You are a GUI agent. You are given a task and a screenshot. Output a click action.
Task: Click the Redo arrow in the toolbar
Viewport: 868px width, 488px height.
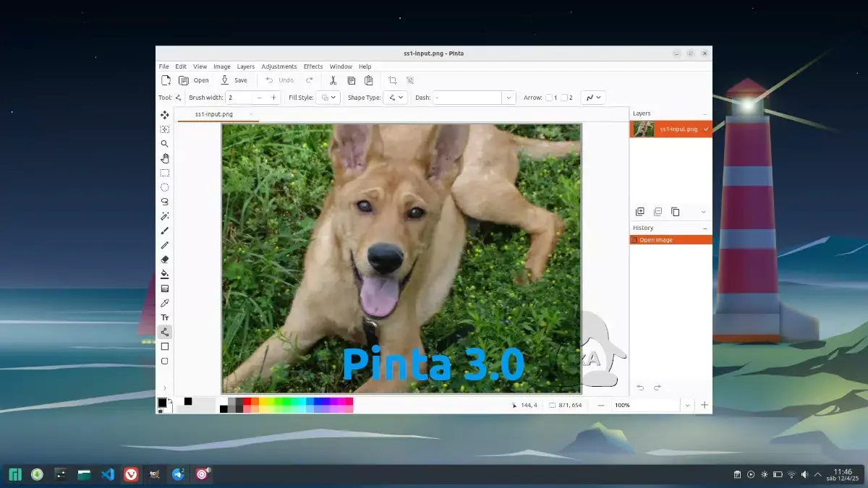pos(310,80)
